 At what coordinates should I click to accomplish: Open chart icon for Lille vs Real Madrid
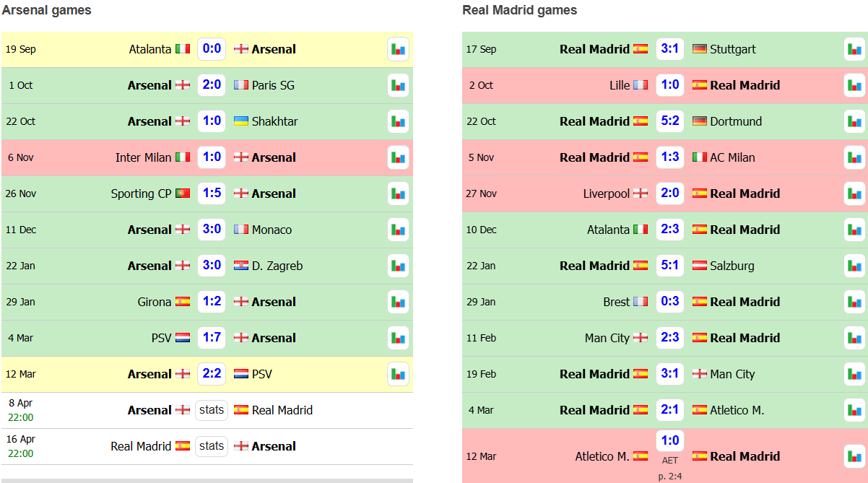pos(854,85)
